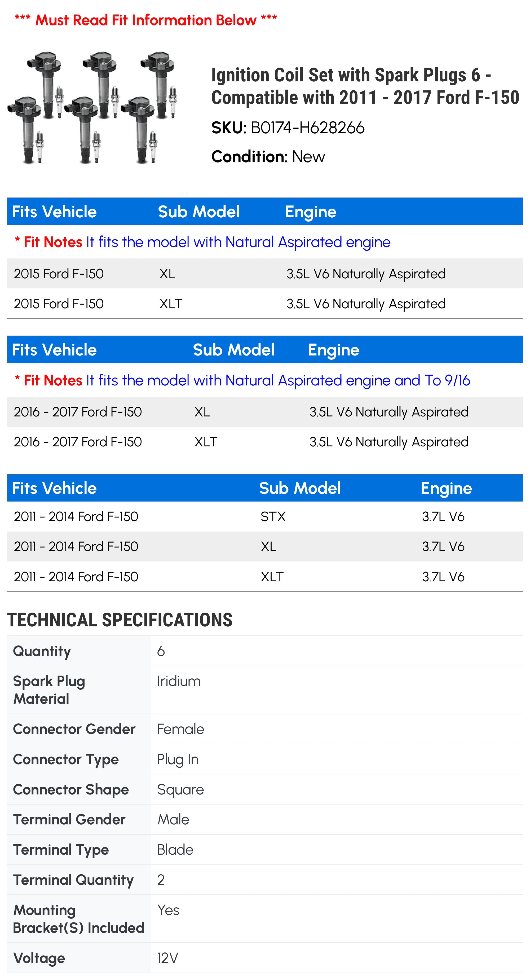Screen dimensions: 530x980
Task: Click the Must Read Fit Information notice
Action: tap(145, 20)
